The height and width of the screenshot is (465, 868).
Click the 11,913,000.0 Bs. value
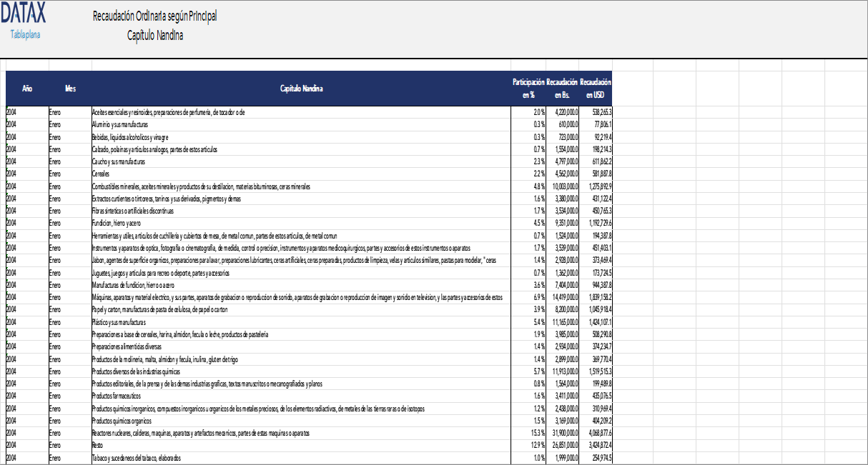[x=564, y=371]
